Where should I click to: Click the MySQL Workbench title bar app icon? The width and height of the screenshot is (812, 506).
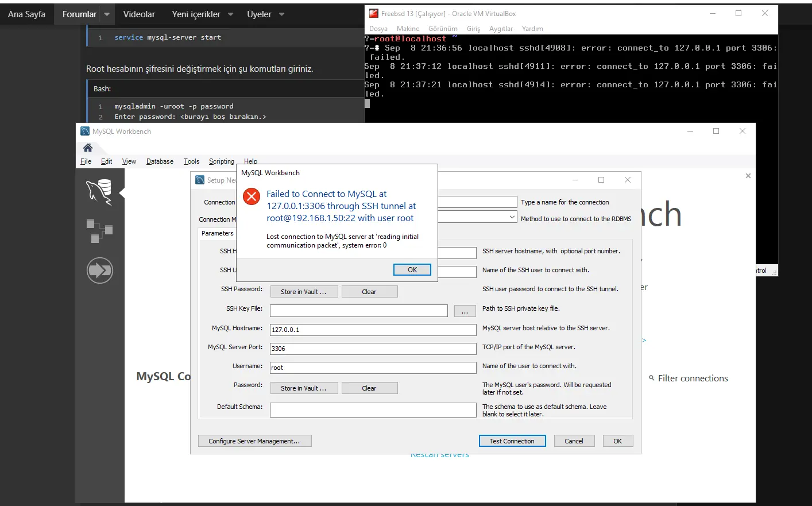[x=85, y=131]
